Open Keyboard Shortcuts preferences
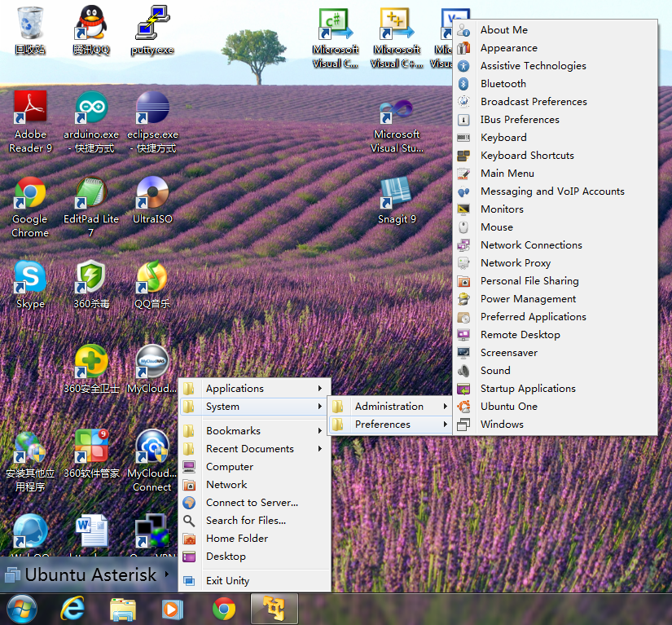 coord(555,156)
